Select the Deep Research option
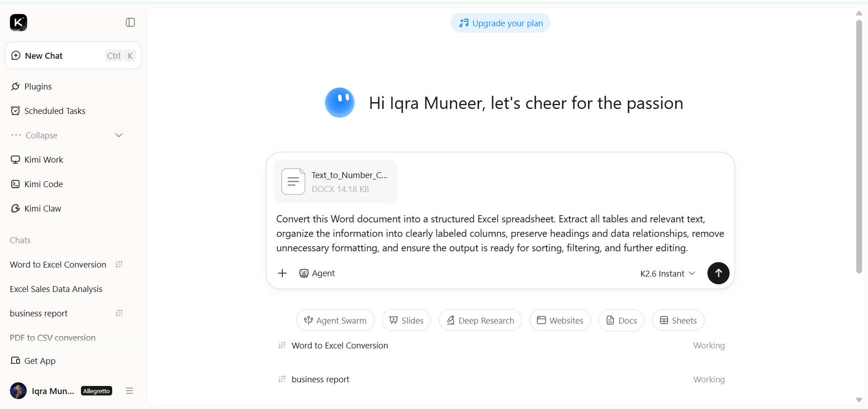 (x=480, y=320)
